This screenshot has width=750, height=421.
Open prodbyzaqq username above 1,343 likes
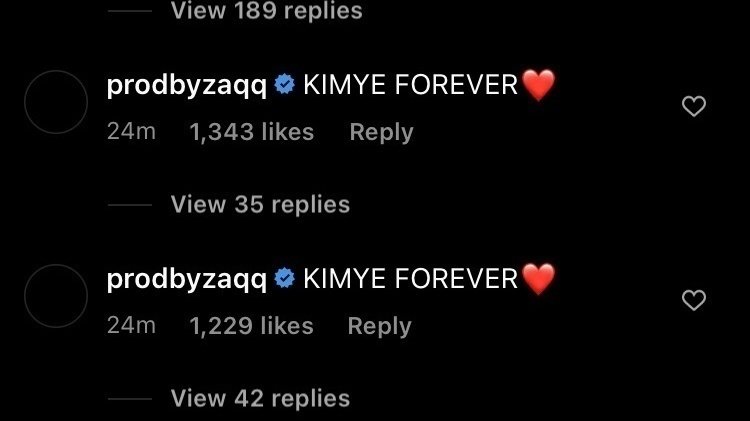click(x=187, y=85)
